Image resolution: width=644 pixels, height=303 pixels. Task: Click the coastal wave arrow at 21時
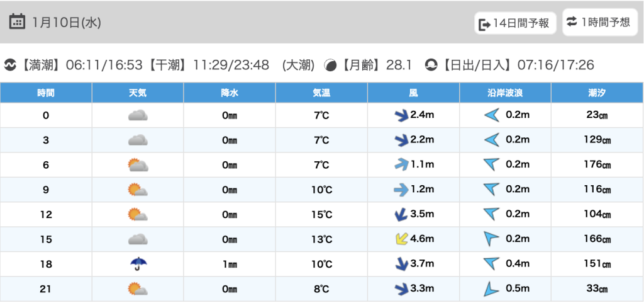pyautogui.click(x=491, y=289)
